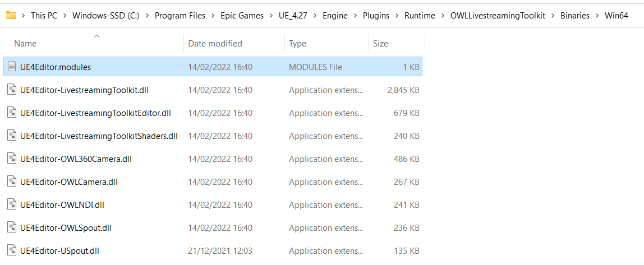Expand chevron after Program Files
The image size is (644, 265).
(x=213, y=16)
